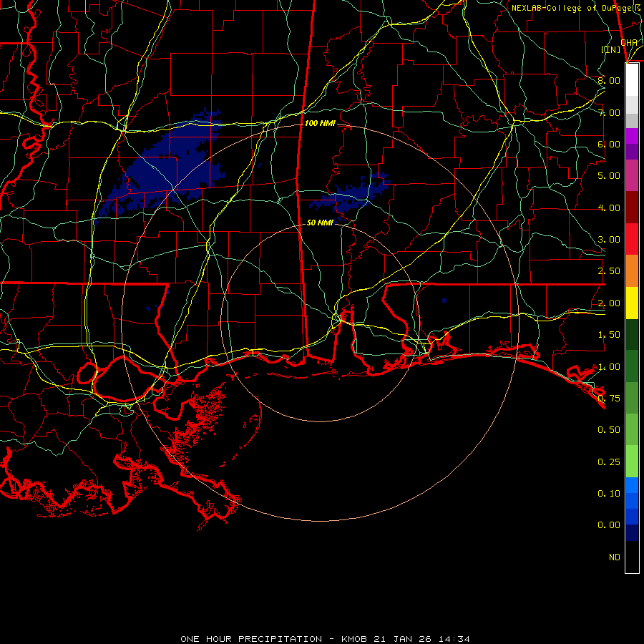Select the 2.00 legend value

(x=609, y=303)
